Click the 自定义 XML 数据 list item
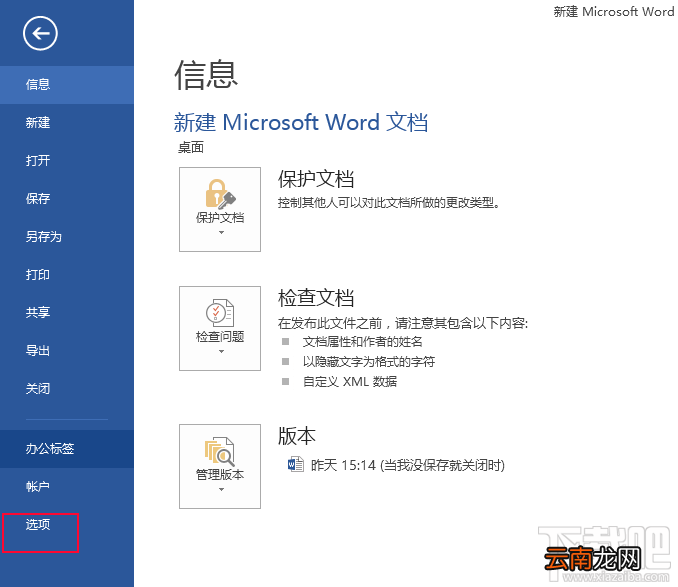 click(x=350, y=382)
